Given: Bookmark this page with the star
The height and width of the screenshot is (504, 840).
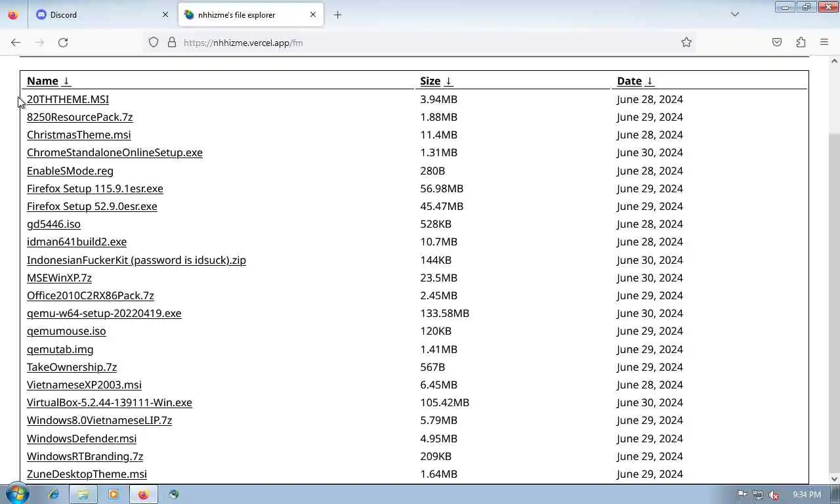Looking at the screenshot, I should (686, 43).
